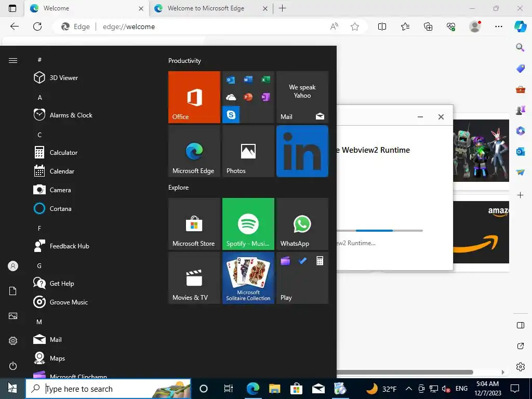
Task: Select the Explore group header
Action: (179, 187)
